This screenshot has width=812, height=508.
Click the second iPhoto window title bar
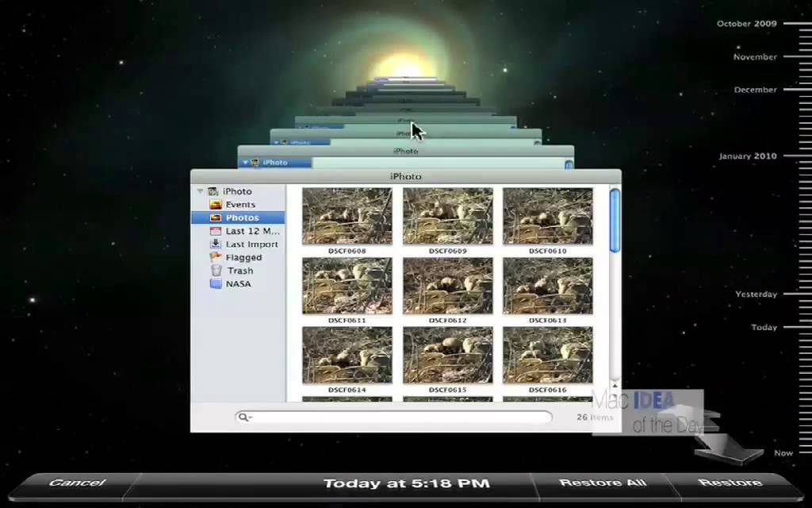(405, 151)
